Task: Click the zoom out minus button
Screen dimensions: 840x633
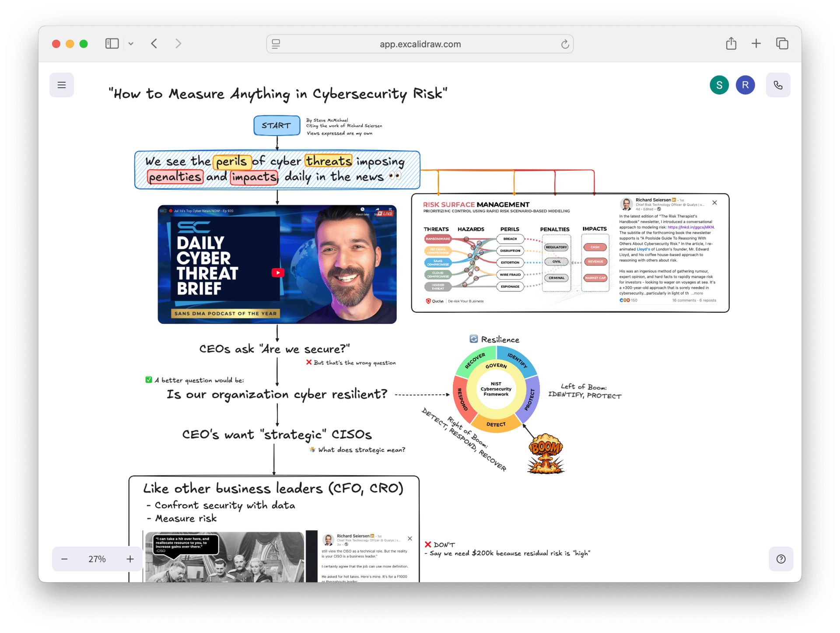Action: [64, 559]
